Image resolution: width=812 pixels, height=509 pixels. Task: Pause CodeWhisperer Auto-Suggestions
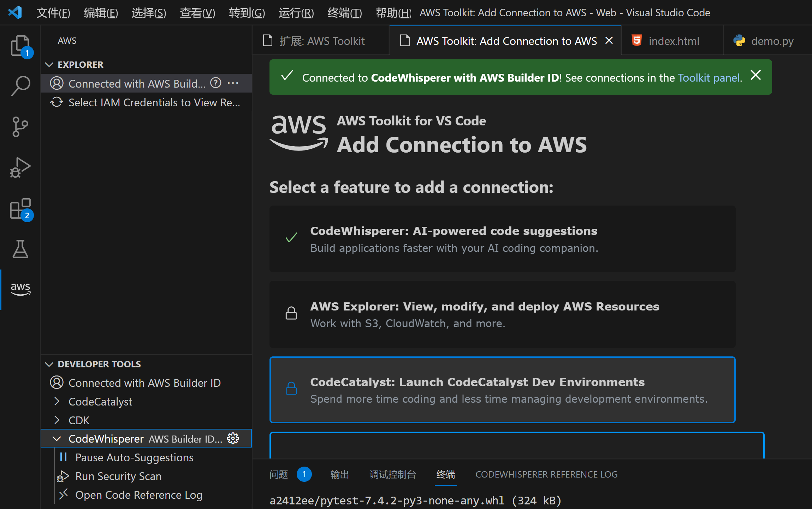(x=134, y=457)
